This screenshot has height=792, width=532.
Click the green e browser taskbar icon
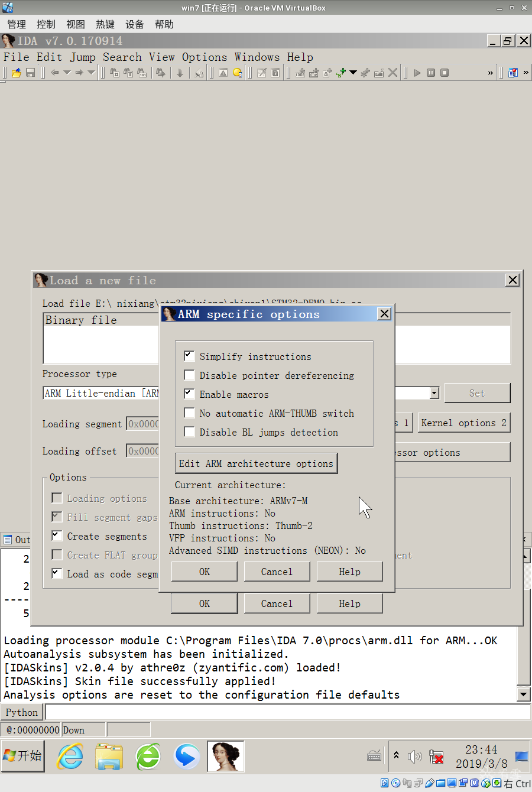click(148, 757)
